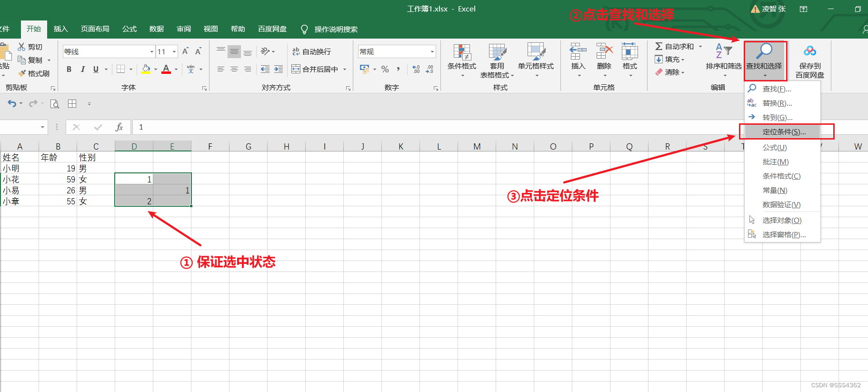Choose Formulas (公式) in the dropdown list
This screenshot has width=868, height=392.
pyautogui.click(x=782, y=148)
